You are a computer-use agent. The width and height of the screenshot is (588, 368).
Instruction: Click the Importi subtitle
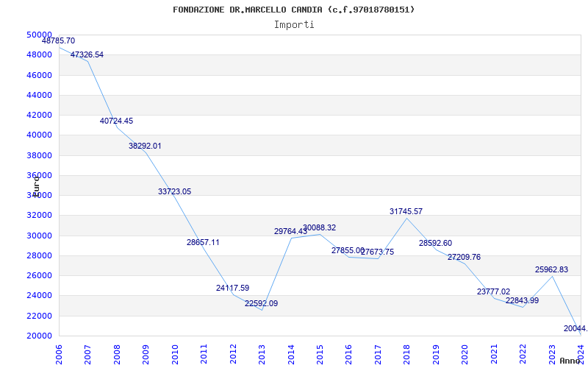pos(294,25)
